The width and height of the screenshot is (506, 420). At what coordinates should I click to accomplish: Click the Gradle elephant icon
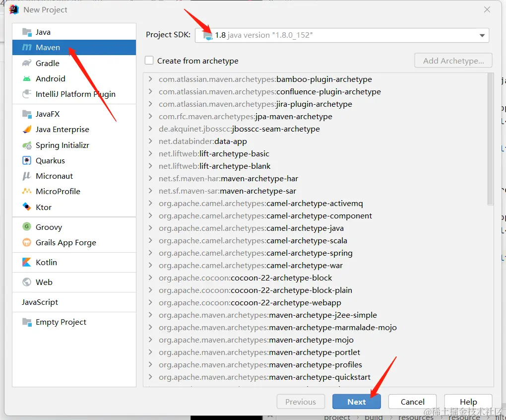[27, 63]
